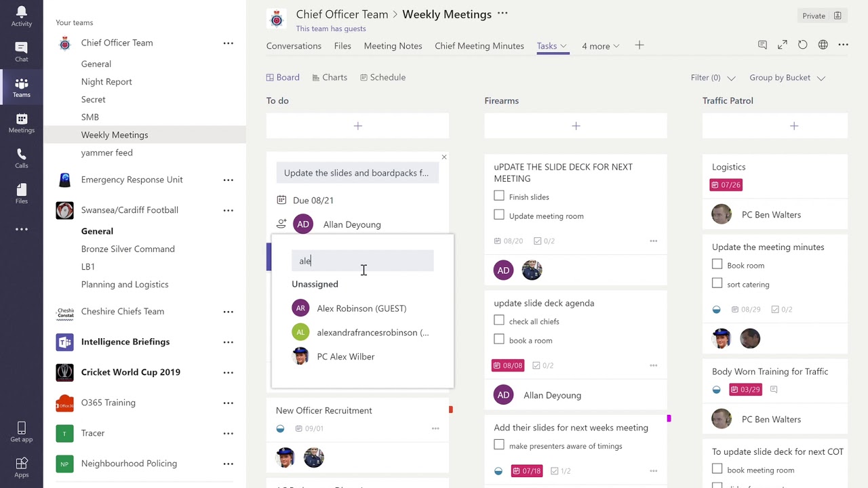
Task: Open the Filter (0) dropdown
Action: (x=713, y=78)
